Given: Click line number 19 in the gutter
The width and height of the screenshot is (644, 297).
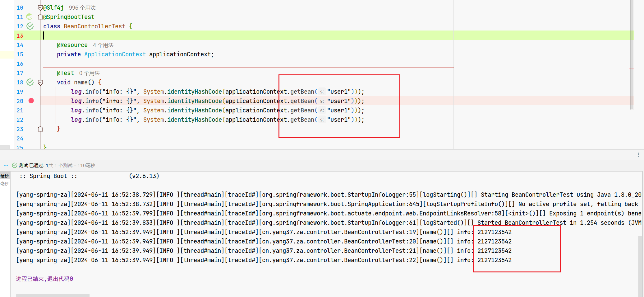Looking at the screenshot, I should [20, 92].
